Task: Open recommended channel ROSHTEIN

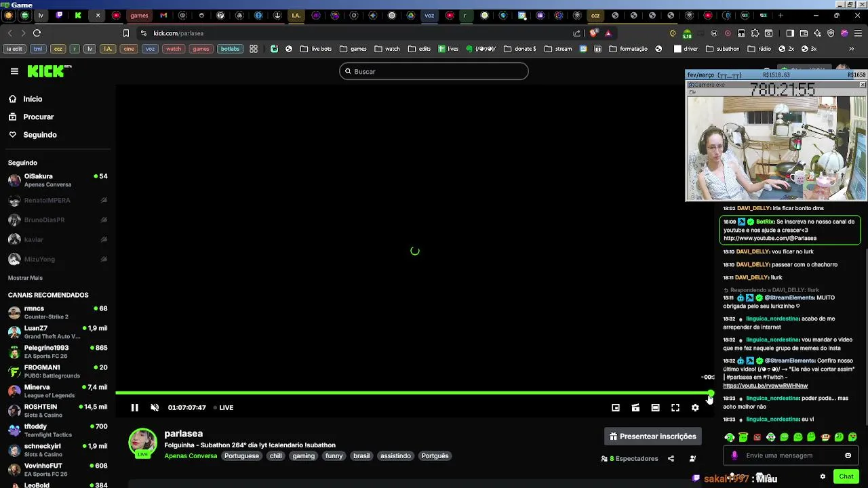Action: coord(58,411)
